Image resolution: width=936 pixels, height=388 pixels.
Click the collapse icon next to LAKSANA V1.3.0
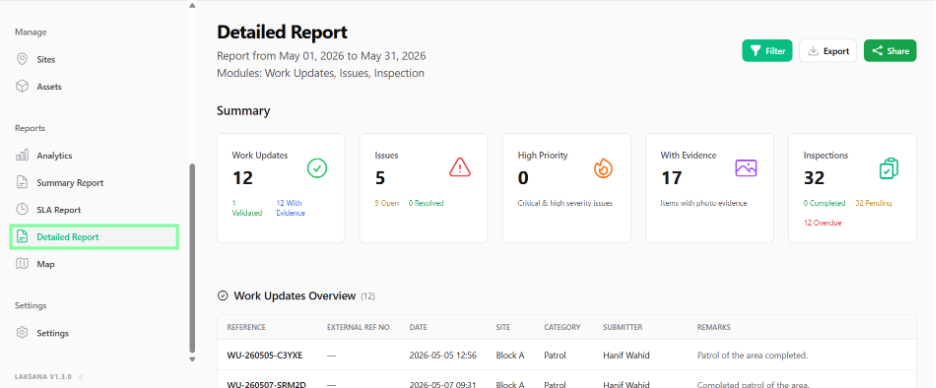(x=81, y=377)
